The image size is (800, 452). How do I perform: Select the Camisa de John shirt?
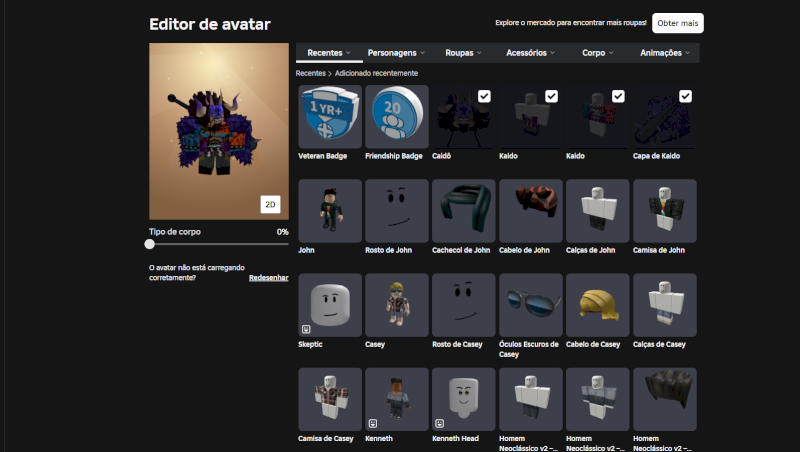coord(664,211)
